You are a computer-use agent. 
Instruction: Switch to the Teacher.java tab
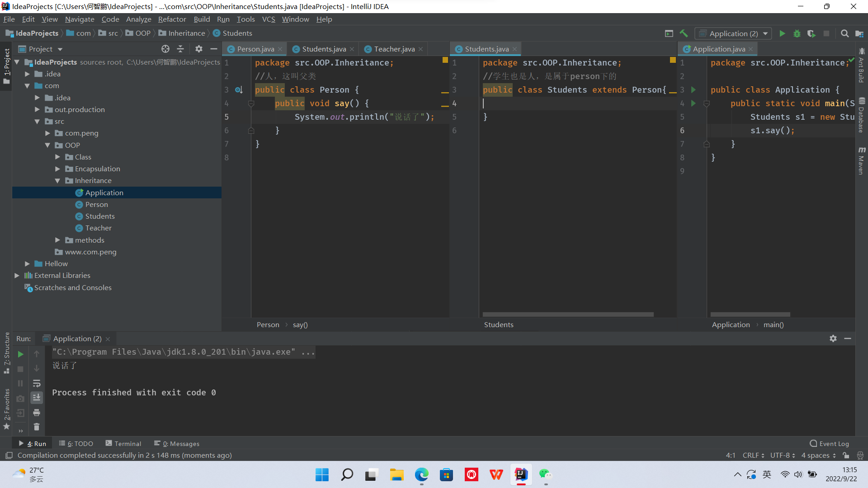394,49
